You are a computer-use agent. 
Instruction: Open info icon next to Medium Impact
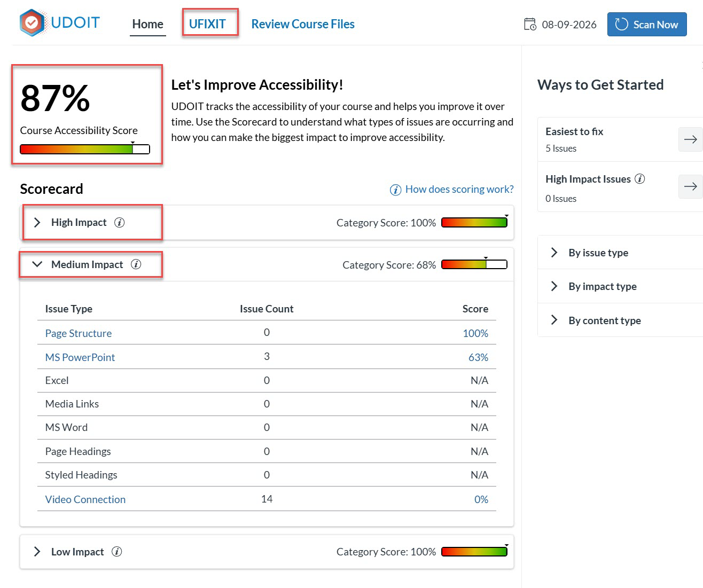click(x=136, y=264)
